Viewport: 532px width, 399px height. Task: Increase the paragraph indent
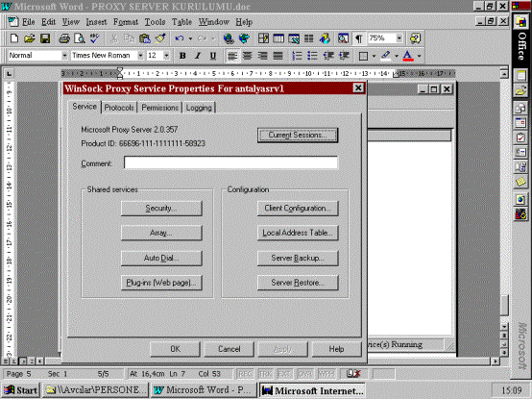(x=344, y=56)
